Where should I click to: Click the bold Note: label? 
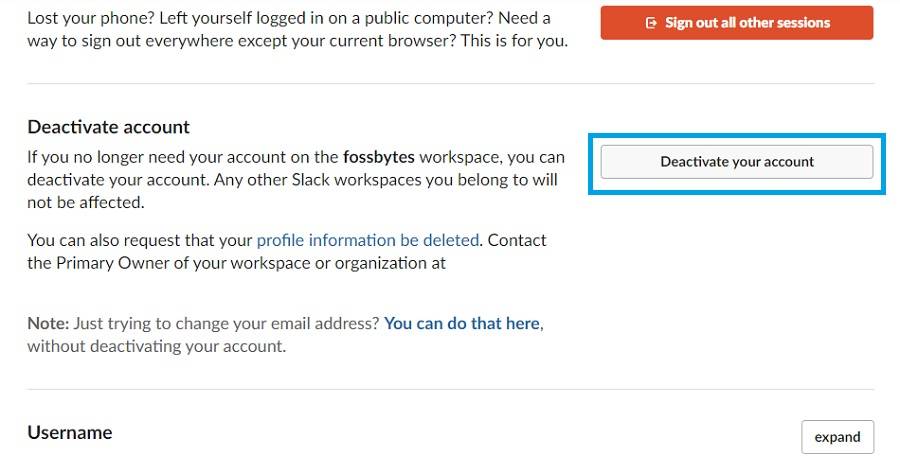tap(48, 324)
